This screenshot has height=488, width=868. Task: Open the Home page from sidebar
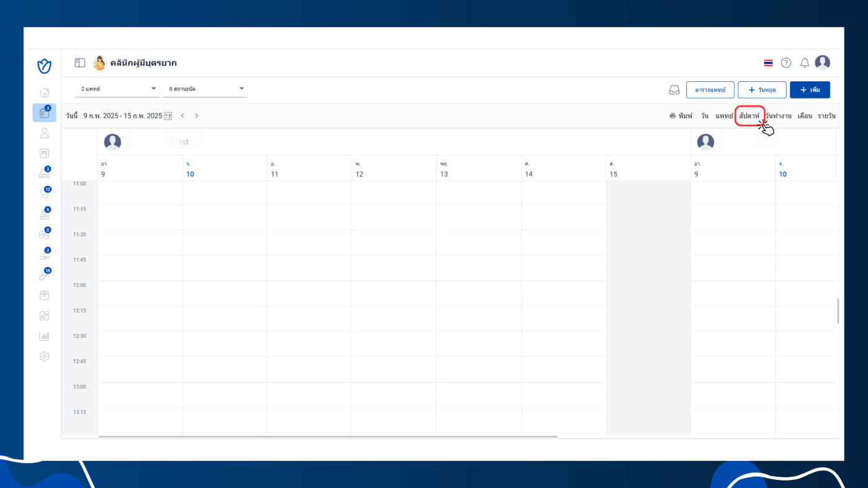[x=44, y=92]
